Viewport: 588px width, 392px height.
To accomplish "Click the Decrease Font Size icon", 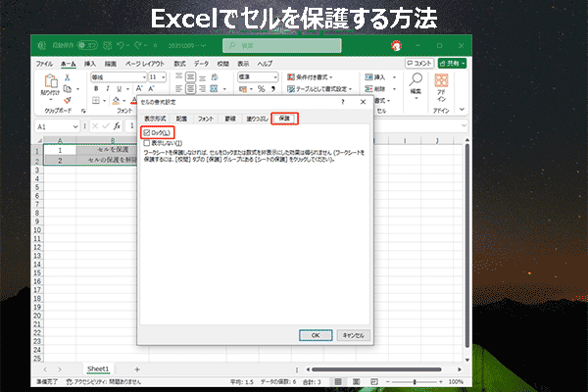I will (151, 88).
